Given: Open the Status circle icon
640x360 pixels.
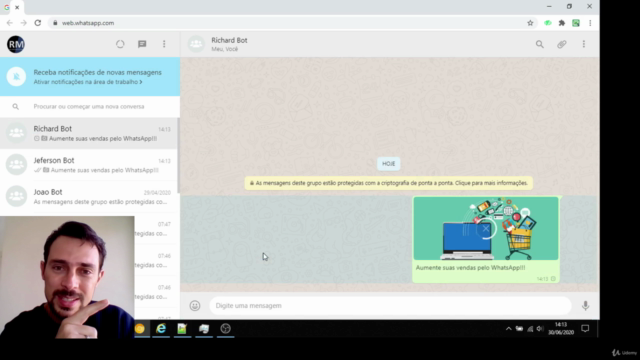Looking at the screenshot, I should pos(120,44).
